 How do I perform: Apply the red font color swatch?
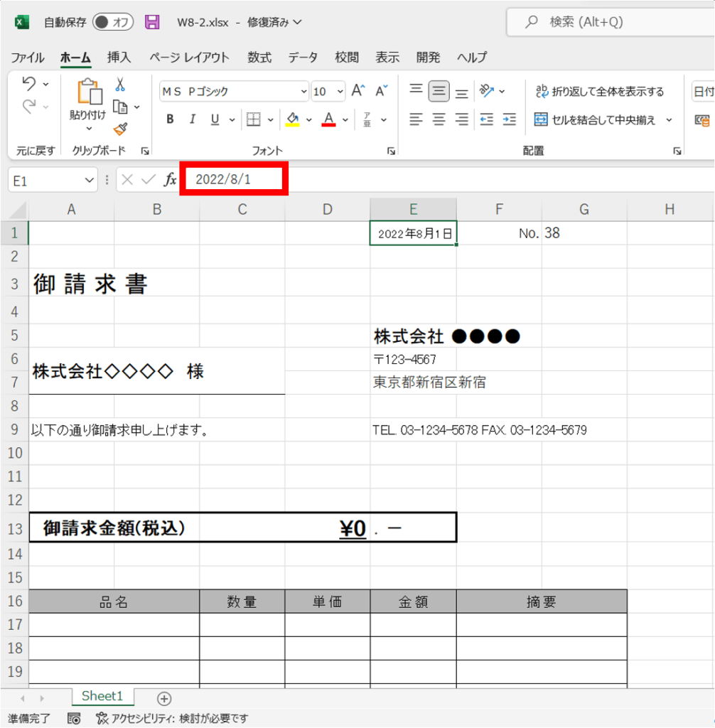(328, 119)
